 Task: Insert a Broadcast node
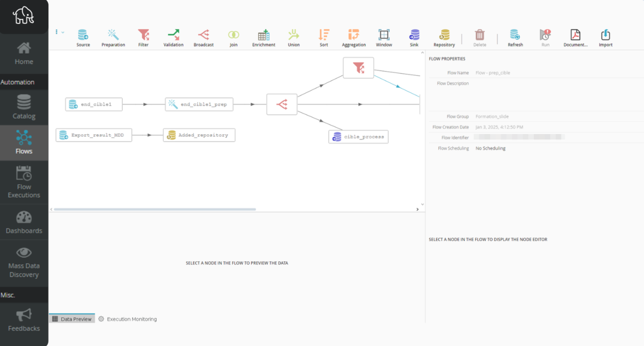click(x=204, y=38)
